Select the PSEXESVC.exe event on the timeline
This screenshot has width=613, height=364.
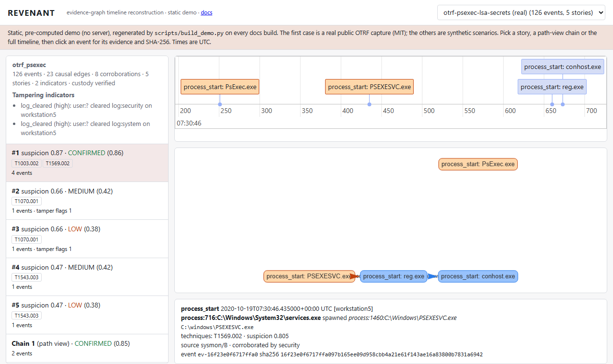pos(369,87)
